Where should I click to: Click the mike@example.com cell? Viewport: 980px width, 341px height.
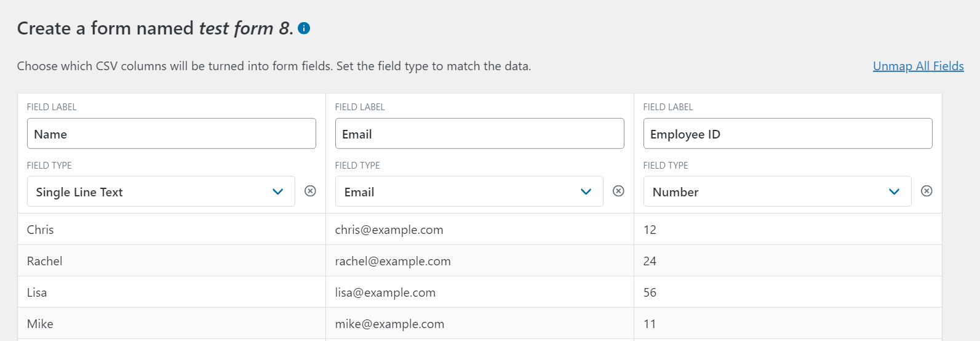[x=389, y=324]
